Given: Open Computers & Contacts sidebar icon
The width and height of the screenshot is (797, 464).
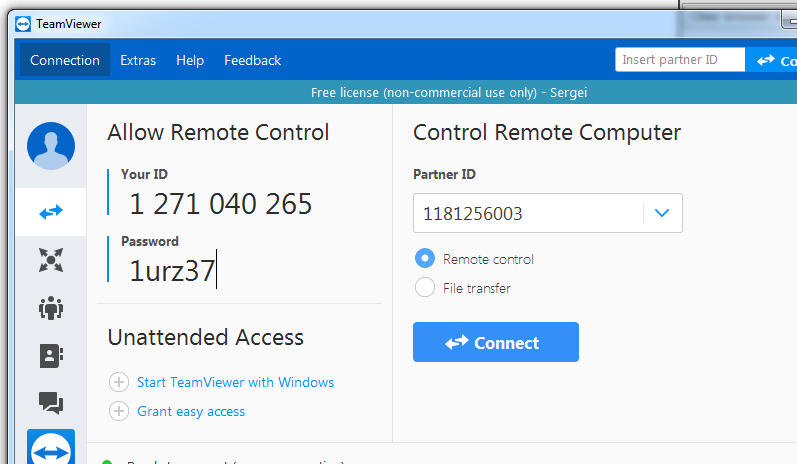Looking at the screenshot, I should point(51,356).
